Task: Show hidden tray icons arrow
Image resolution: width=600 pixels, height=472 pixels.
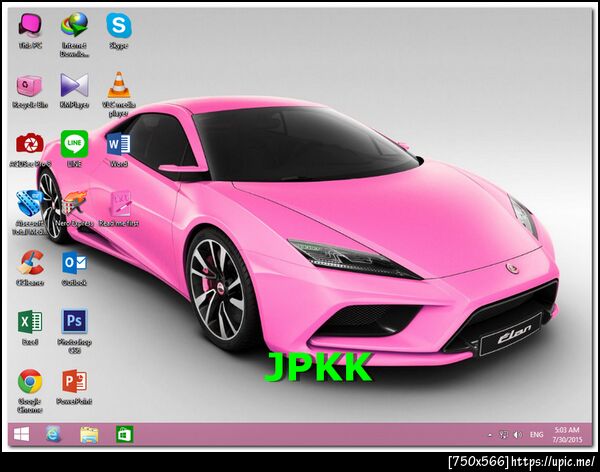Action: (x=490, y=435)
